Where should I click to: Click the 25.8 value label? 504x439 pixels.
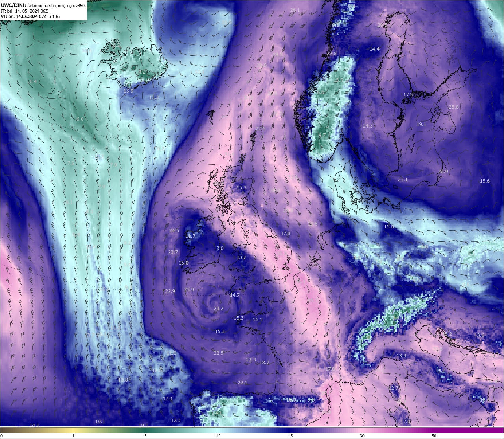[x=454, y=107]
